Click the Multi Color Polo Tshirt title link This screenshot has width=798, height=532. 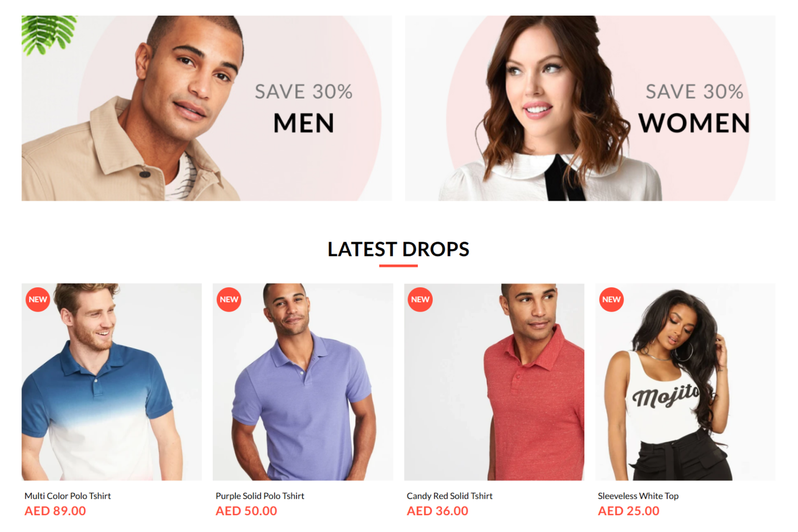(68, 496)
